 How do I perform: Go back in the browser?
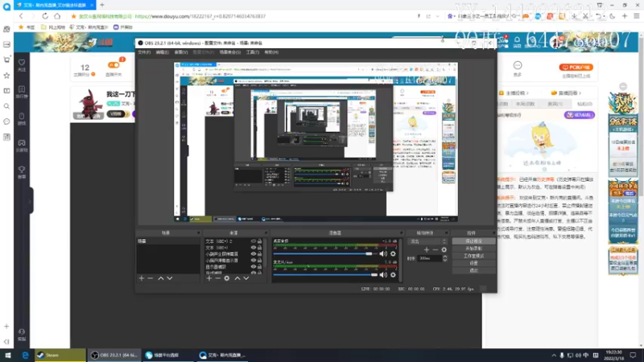point(22,16)
